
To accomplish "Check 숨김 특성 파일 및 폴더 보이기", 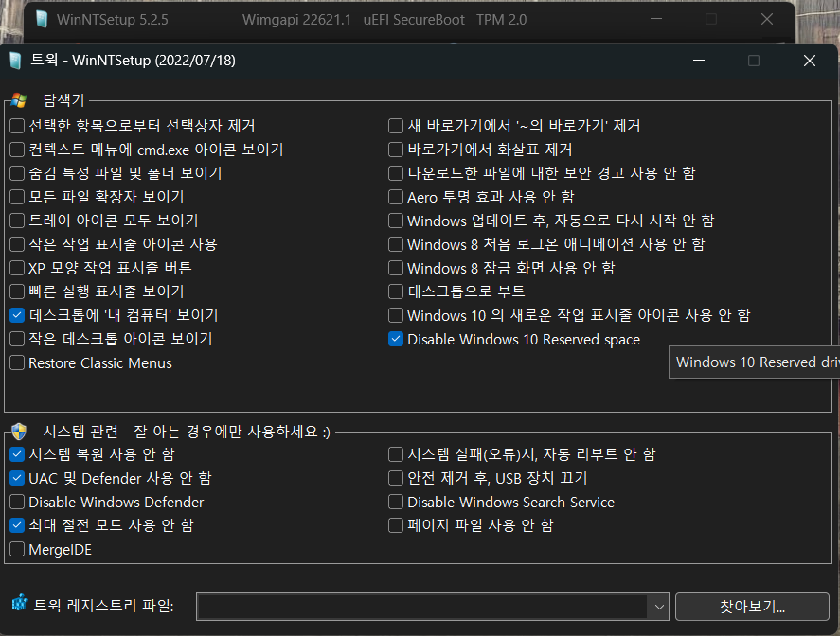I will (17, 173).
